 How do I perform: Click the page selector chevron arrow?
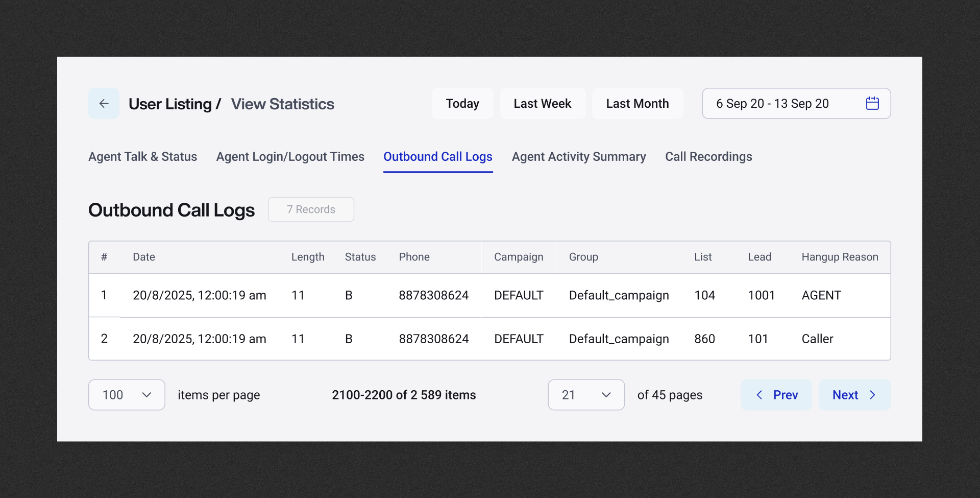coord(607,394)
